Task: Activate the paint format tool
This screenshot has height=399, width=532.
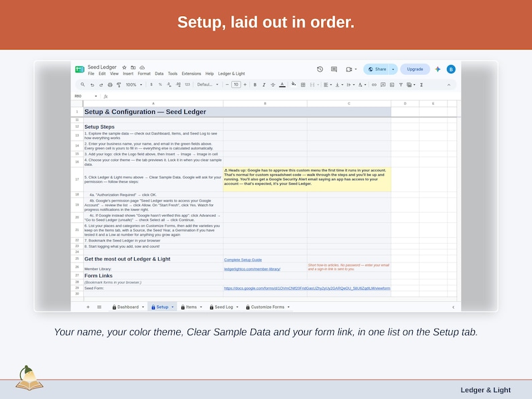Action: coord(119,85)
